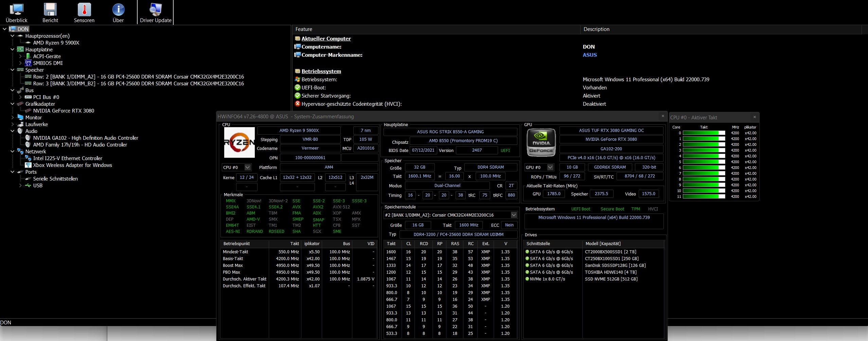
Task: Select the NVIDIA GeForce RTX 3080 card icon
Action: (28, 110)
